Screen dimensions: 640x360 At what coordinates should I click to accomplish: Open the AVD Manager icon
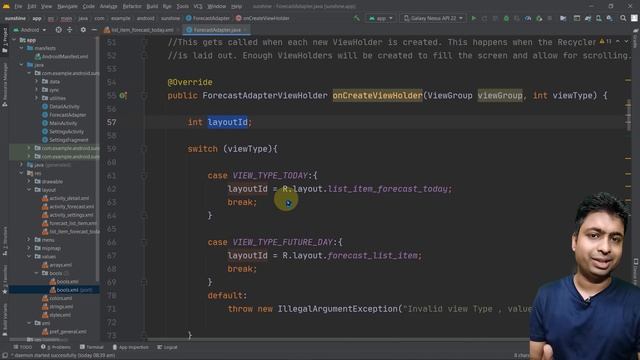click(598, 18)
